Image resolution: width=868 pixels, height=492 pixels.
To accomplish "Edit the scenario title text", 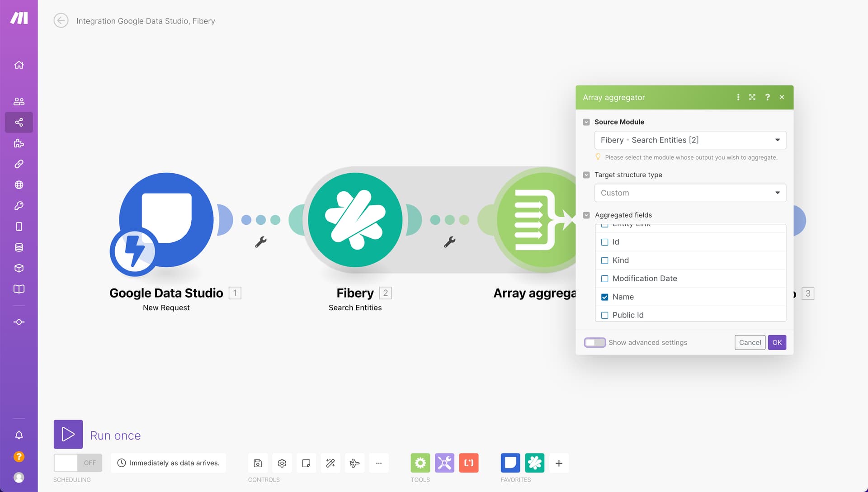I will coord(146,21).
